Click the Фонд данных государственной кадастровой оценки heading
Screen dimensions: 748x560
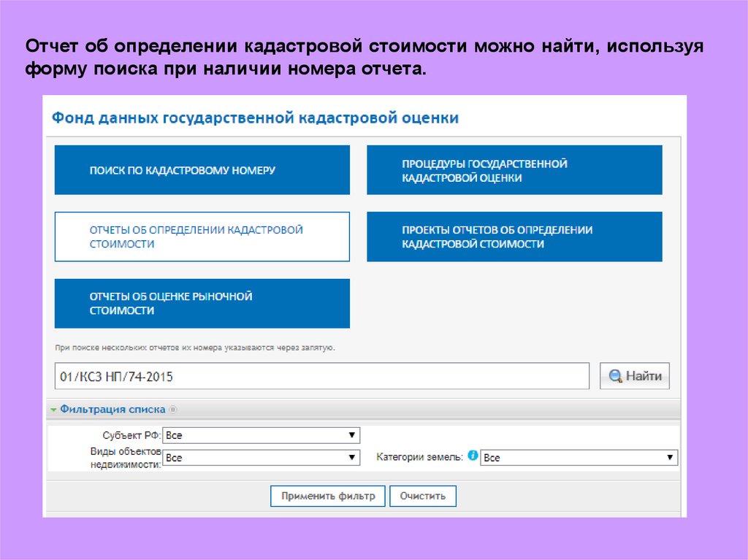255,118
